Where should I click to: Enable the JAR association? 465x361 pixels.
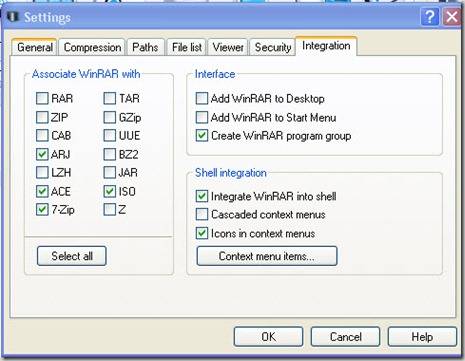click(110, 173)
